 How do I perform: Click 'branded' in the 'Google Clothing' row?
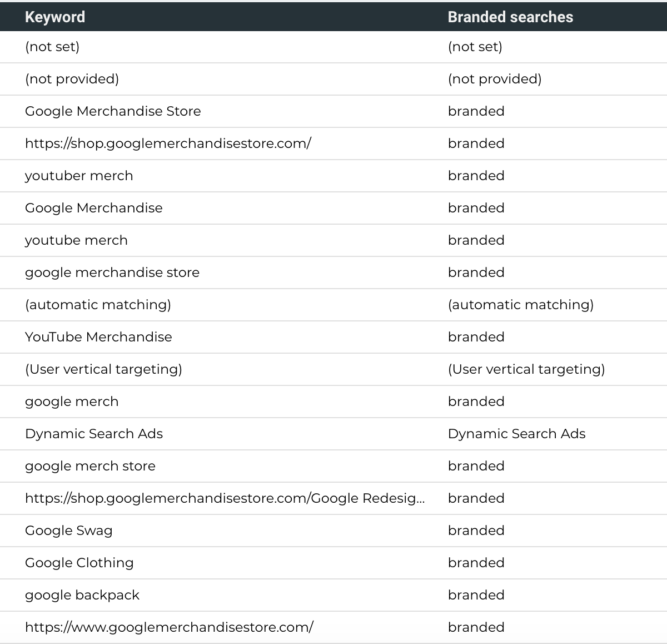point(476,563)
